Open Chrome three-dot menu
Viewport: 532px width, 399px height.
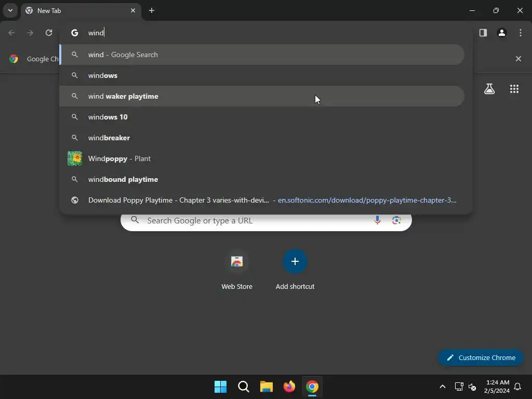(x=521, y=33)
